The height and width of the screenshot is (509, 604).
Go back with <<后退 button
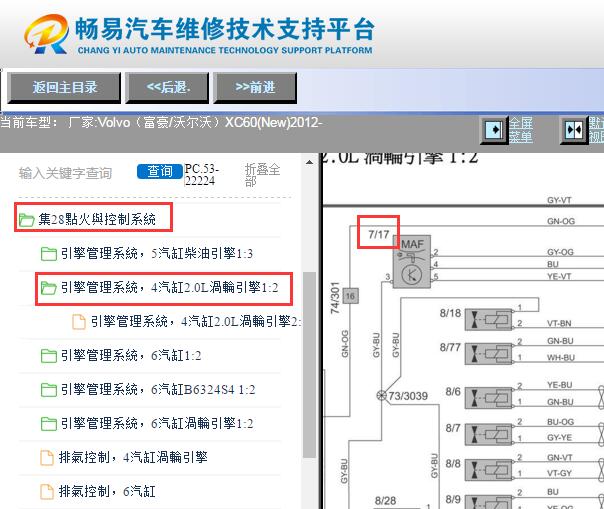(x=168, y=87)
